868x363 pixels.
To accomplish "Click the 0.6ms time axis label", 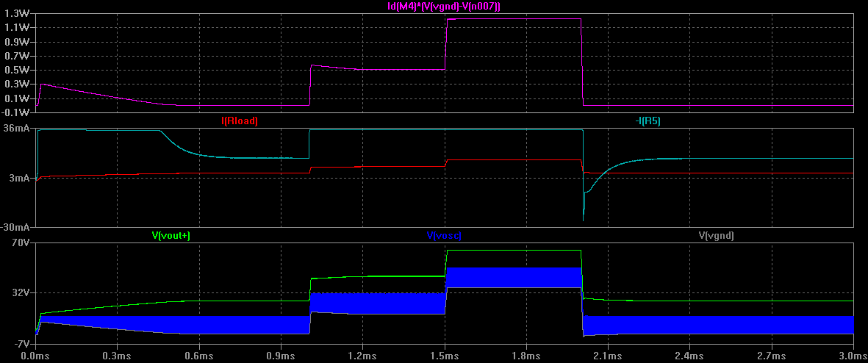I will tap(199, 354).
